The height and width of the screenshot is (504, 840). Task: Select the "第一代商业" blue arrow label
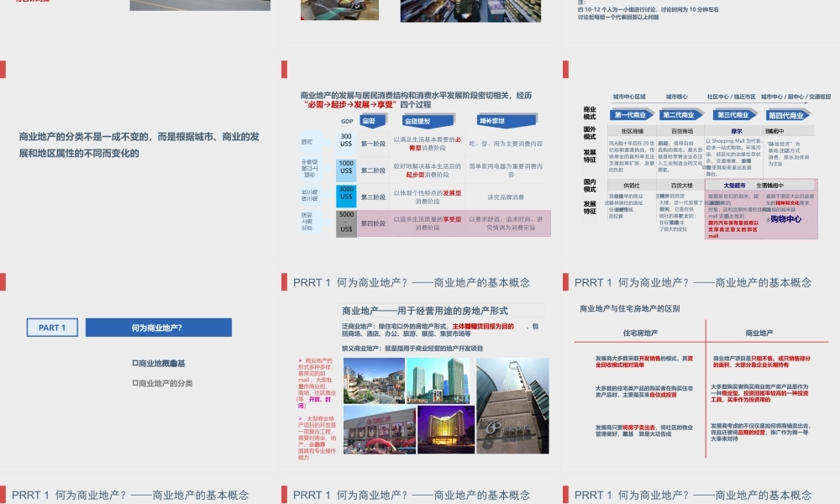(x=631, y=114)
